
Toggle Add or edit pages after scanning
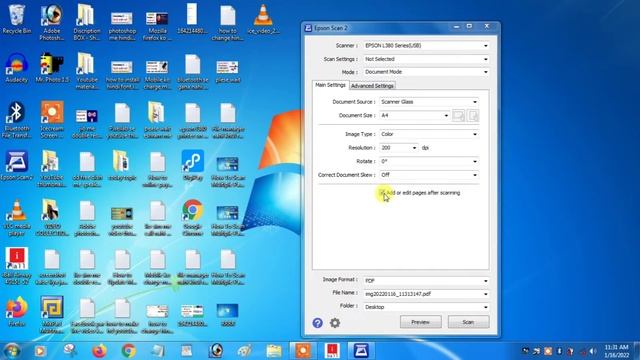pos(382,193)
